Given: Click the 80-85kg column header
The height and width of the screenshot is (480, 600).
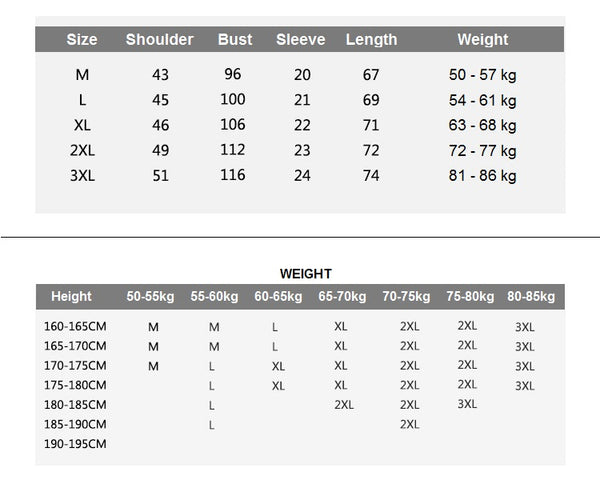Looking at the screenshot, I should (x=531, y=296).
